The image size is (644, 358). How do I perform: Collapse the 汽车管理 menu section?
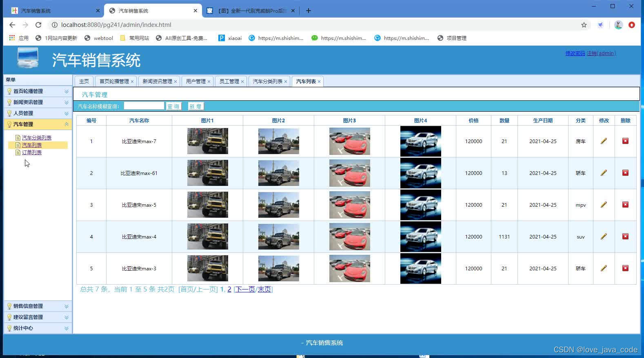pyautogui.click(x=38, y=124)
